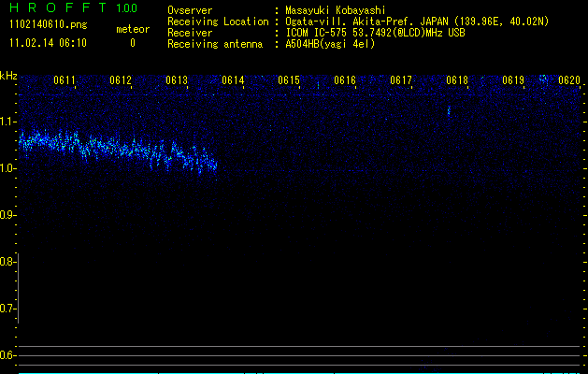Click the 0.8 kHz axis label
This screenshot has width=588, height=374.
(x=7, y=262)
